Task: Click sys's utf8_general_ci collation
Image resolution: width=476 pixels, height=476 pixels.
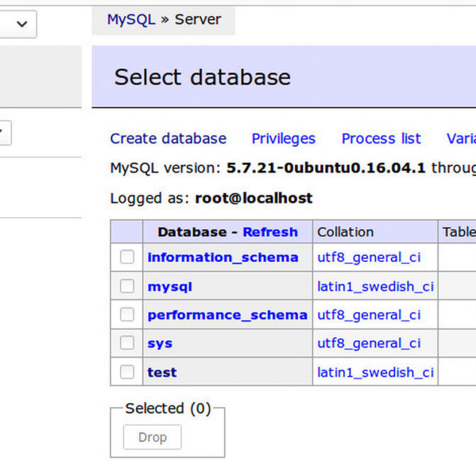Action: [369, 344]
